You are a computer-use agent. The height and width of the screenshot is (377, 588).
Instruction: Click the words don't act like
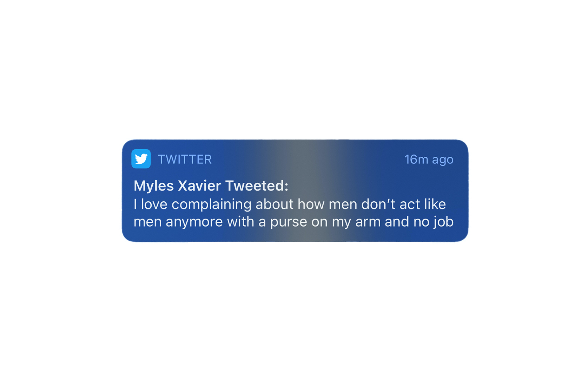pos(404,204)
